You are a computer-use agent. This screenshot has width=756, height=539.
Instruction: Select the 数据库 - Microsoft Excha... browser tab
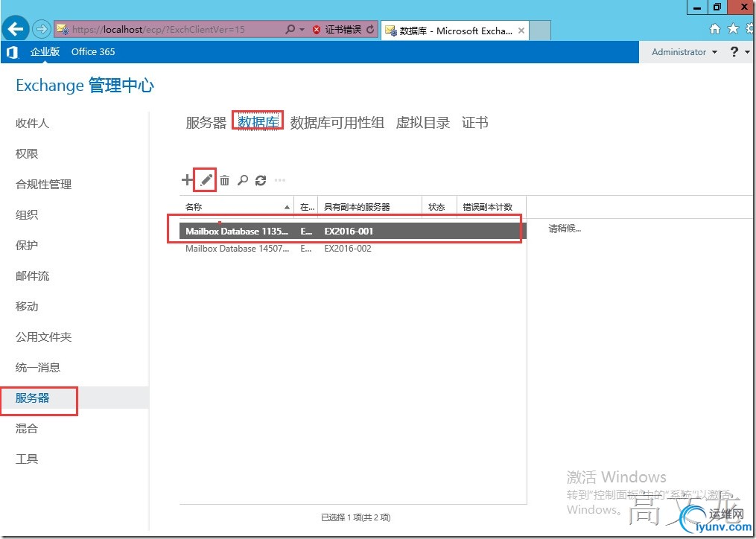point(454,31)
